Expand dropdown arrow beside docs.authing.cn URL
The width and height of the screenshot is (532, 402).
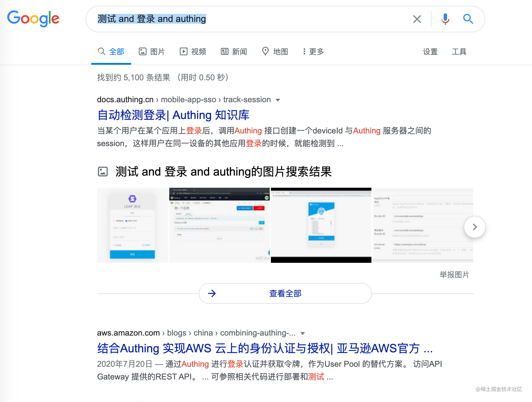(x=278, y=100)
